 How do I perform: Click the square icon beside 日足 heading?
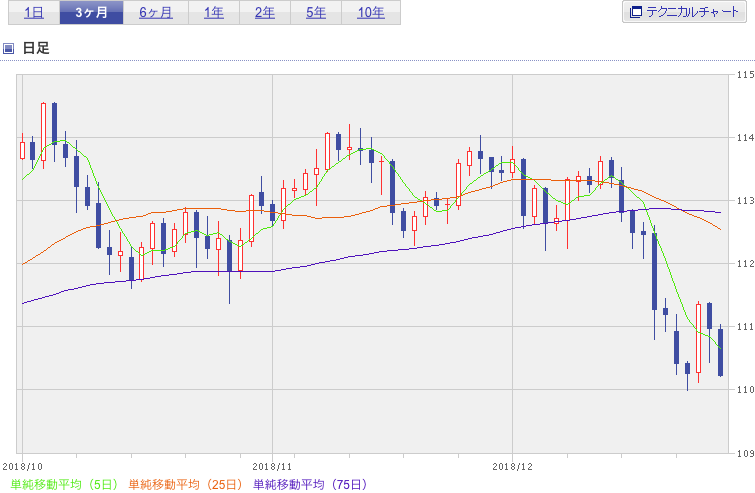pyautogui.click(x=8, y=48)
